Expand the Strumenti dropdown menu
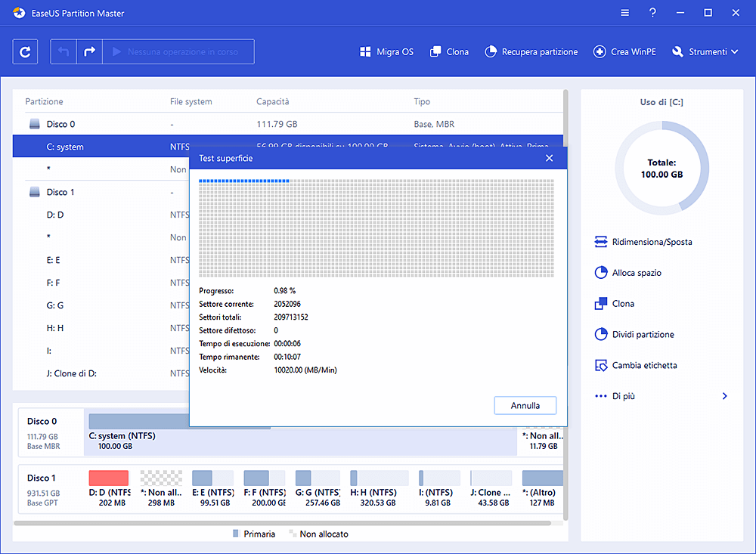This screenshot has height=554, width=756. coord(705,51)
